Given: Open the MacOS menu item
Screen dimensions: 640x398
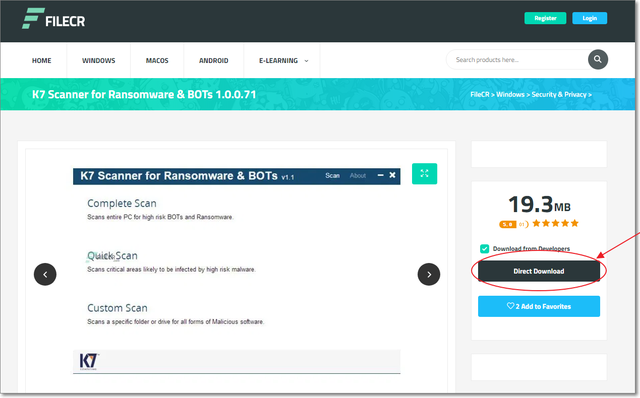Looking at the screenshot, I should [157, 60].
